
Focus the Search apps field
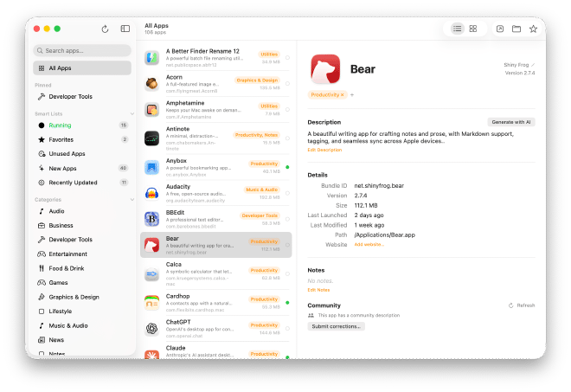pyautogui.click(x=82, y=51)
